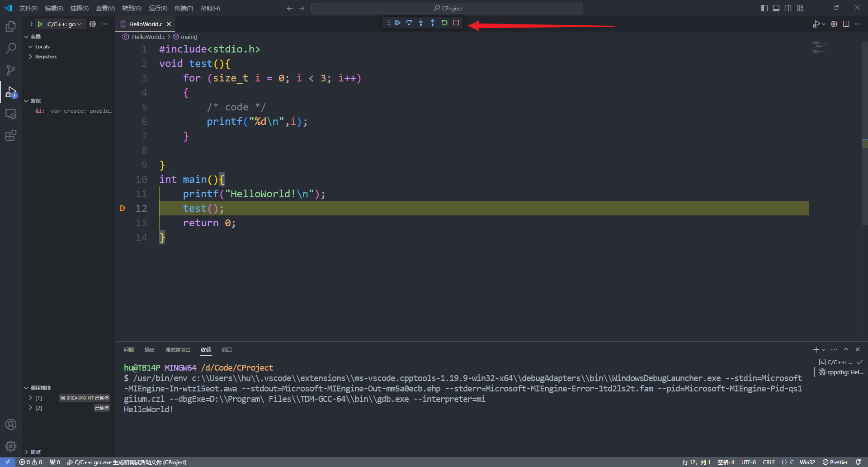
Task: Click the UTF-8 encoding indicator
Action: (x=749, y=462)
